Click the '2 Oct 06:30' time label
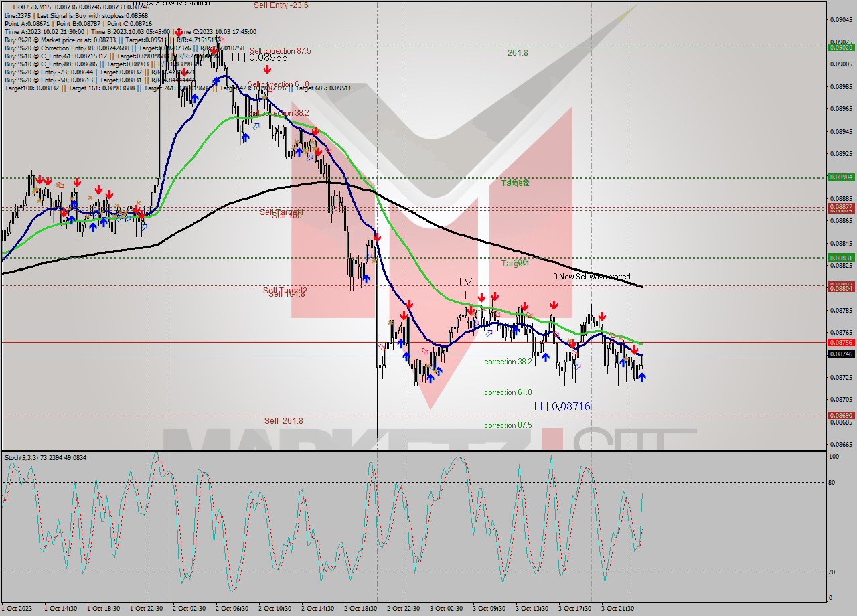This screenshot has height=616, width=857. click(x=232, y=608)
